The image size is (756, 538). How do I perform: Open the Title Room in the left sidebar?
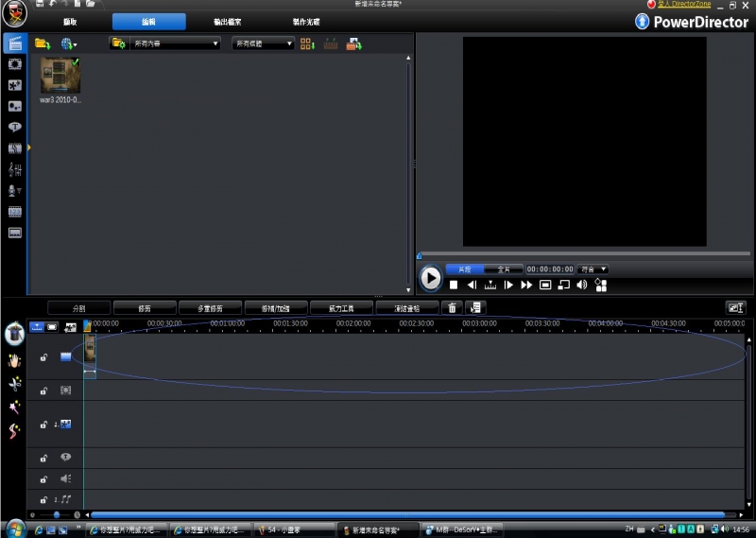coord(14,127)
